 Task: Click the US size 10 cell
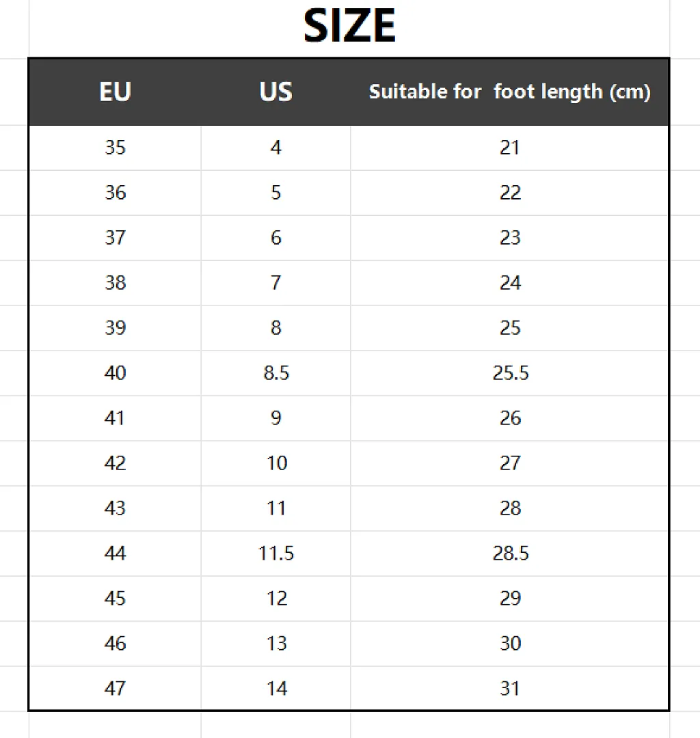276,463
